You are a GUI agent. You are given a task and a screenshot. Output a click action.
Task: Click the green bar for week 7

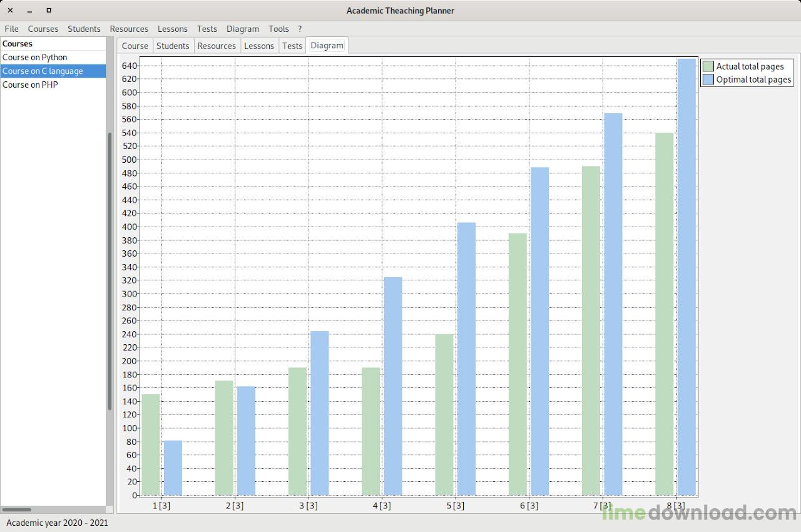[x=591, y=330]
